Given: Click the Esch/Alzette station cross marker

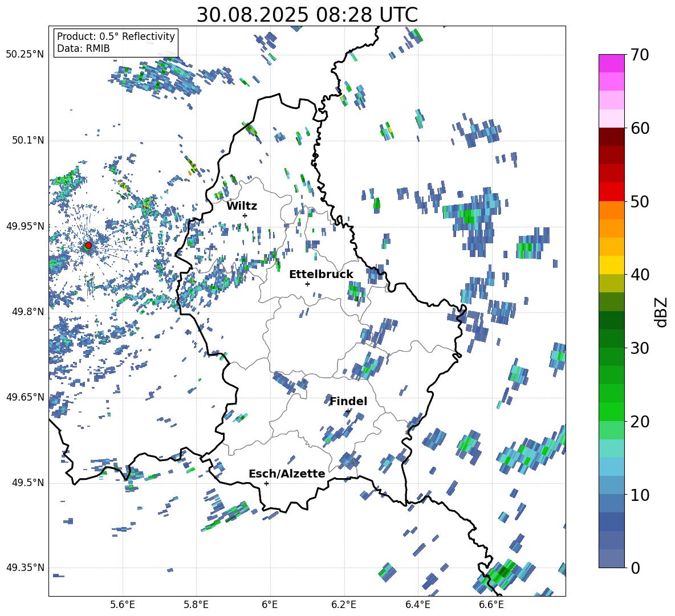Looking at the screenshot, I should (x=266, y=483).
